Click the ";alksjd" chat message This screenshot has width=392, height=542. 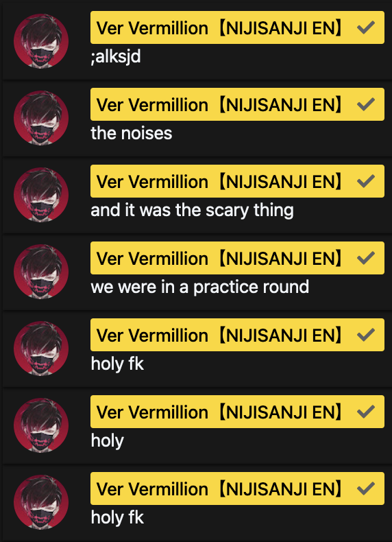(116, 56)
